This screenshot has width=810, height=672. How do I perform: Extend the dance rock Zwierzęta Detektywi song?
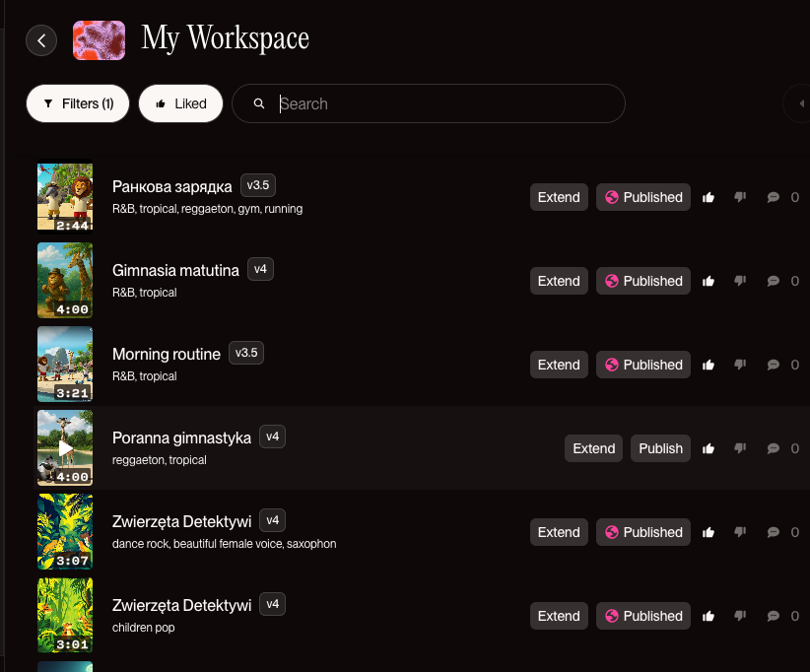pos(559,532)
